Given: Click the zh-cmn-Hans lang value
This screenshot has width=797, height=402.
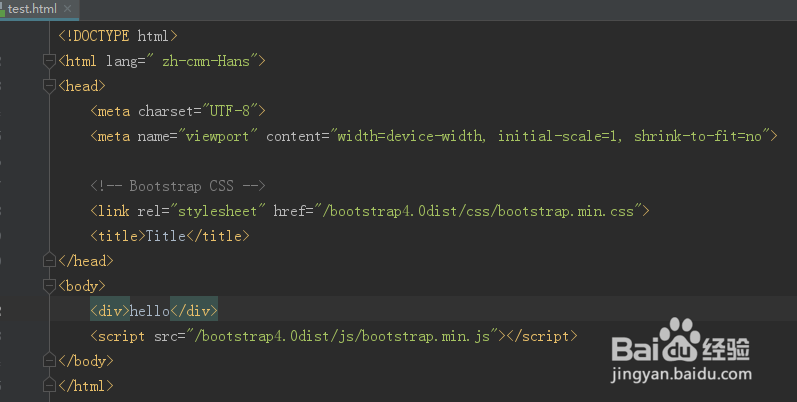Looking at the screenshot, I should (206, 61).
